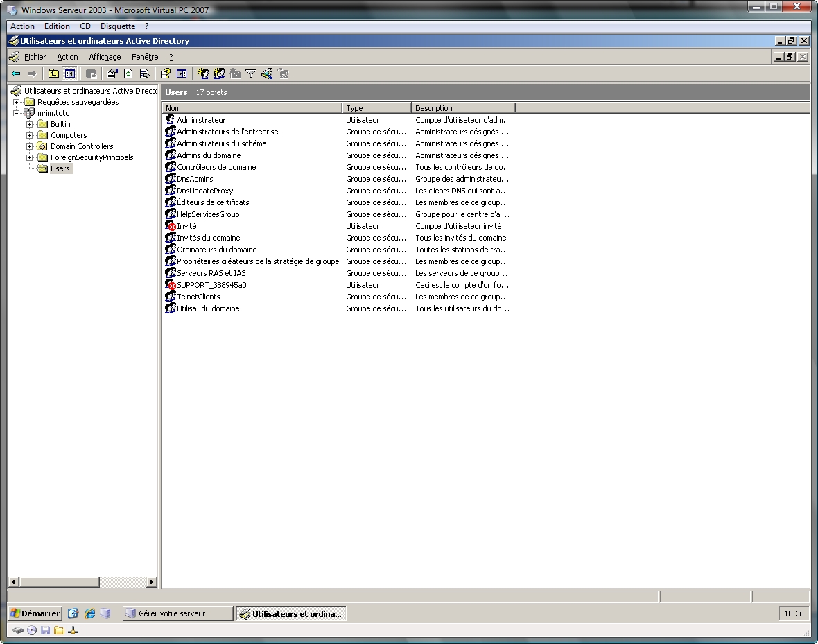Viewport: 818px width, 644px height.
Task: Click the tree pane's right scroll arrow
Action: (152, 582)
